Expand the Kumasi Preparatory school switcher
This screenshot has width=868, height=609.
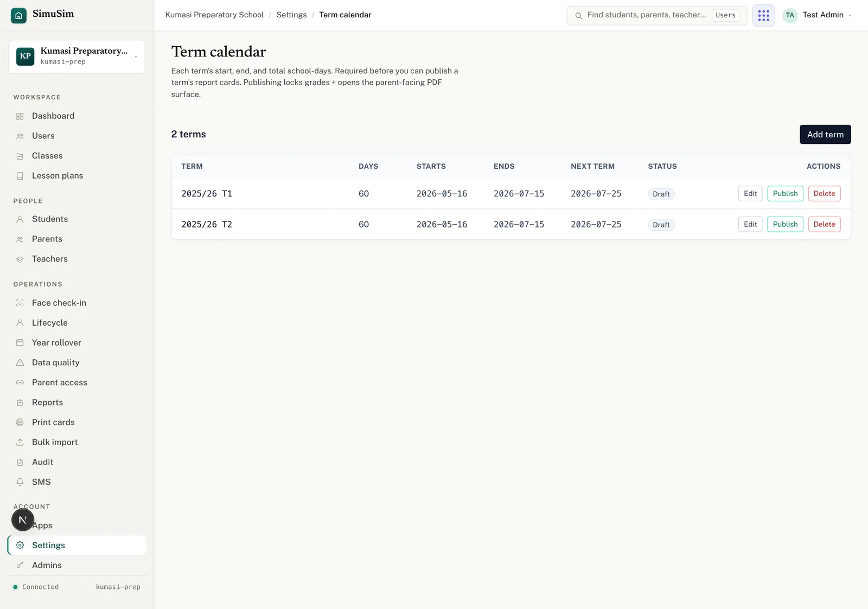click(x=76, y=56)
